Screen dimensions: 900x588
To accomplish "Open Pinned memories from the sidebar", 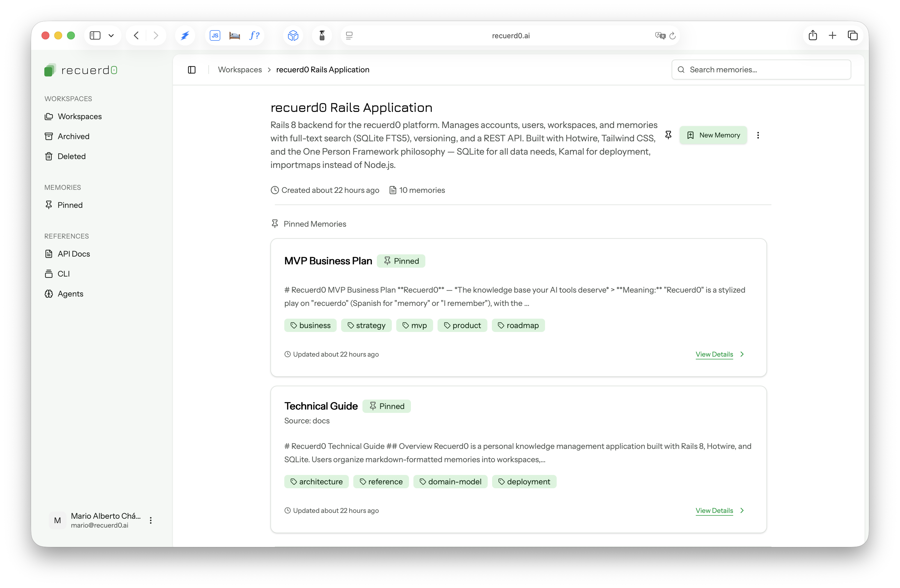I will click(70, 205).
